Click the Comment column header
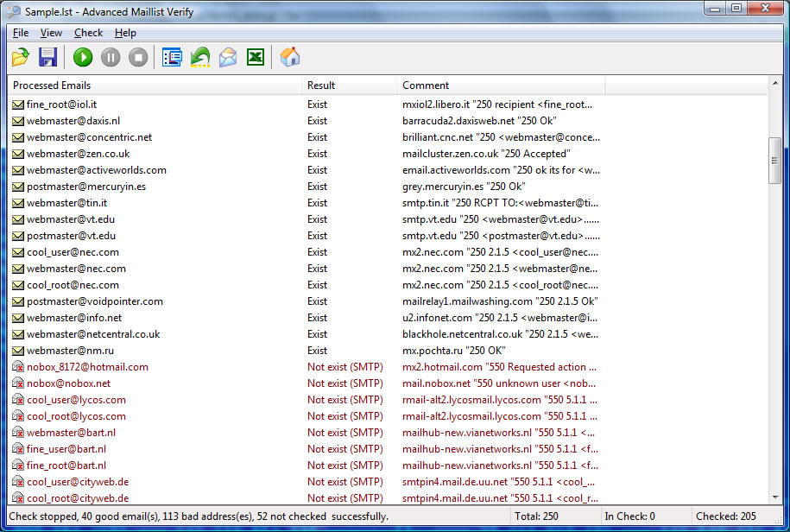 point(501,85)
